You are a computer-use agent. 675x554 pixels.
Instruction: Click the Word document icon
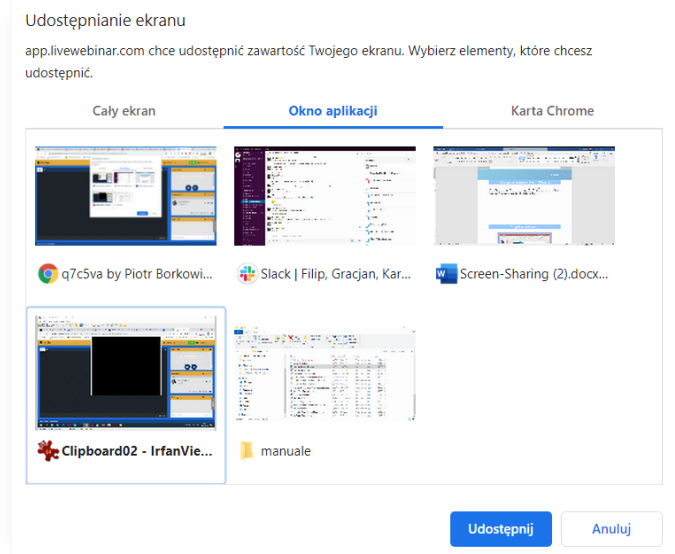(446, 273)
